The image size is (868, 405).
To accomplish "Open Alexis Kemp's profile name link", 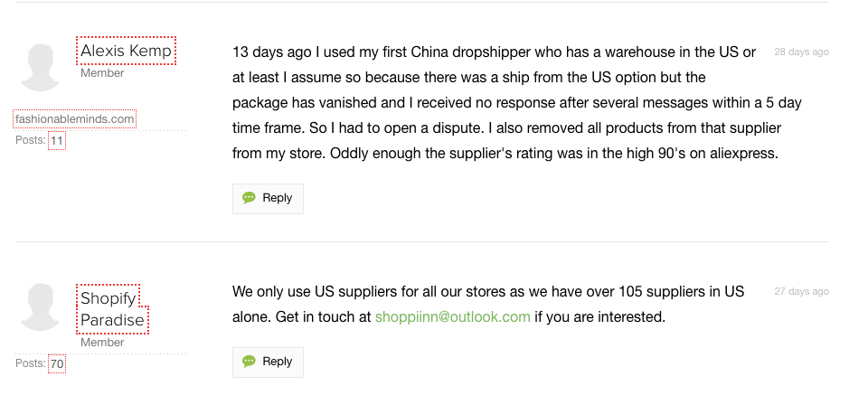I will point(126,51).
